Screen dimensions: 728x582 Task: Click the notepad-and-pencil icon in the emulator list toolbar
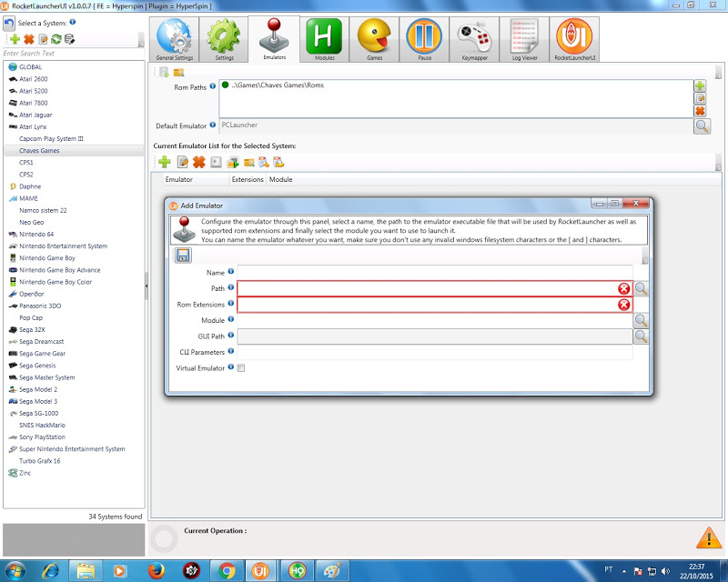point(183,162)
